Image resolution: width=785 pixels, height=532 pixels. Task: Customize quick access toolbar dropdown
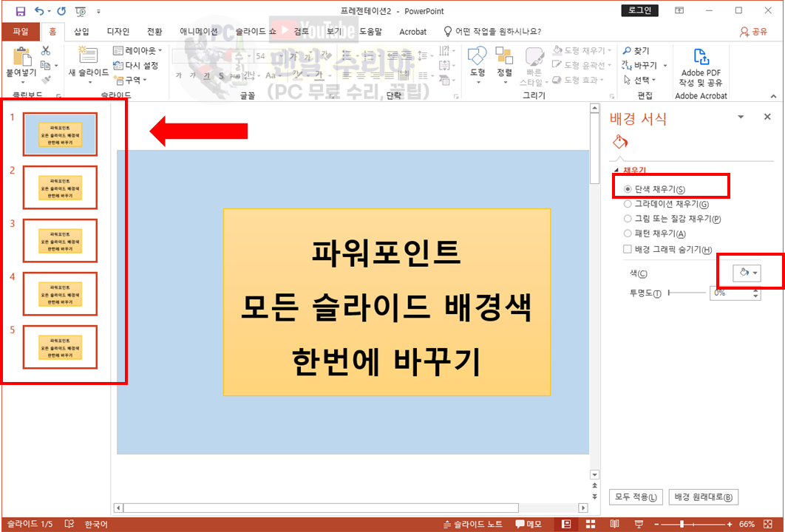[98, 11]
